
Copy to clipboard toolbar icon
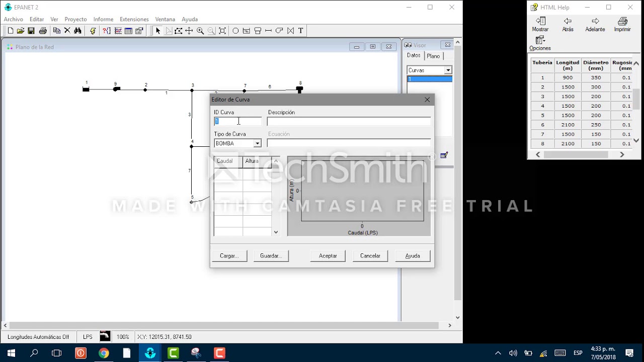click(x=56, y=31)
